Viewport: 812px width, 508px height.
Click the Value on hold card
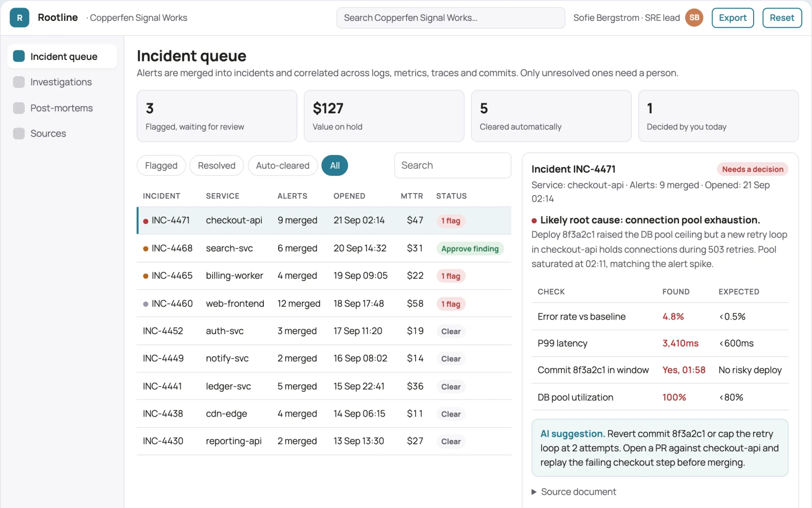click(384, 116)
